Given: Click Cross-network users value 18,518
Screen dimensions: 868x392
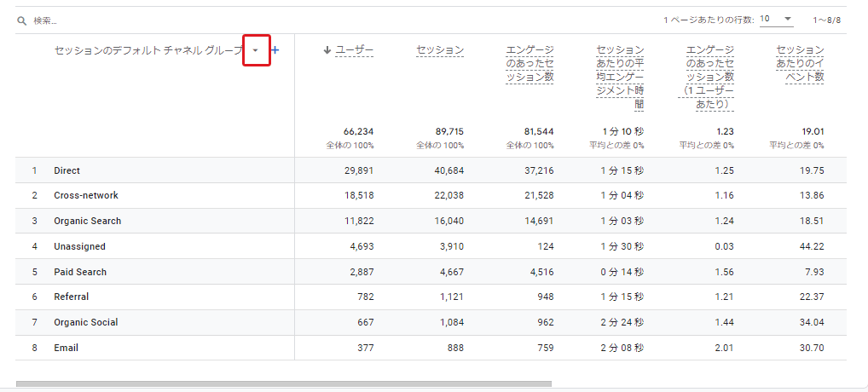Looking at the screenshot, I should 359,196.
